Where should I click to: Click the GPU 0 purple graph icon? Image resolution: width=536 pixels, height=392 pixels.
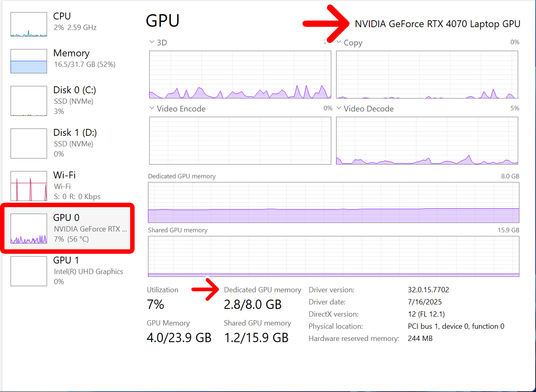point(28,228)
